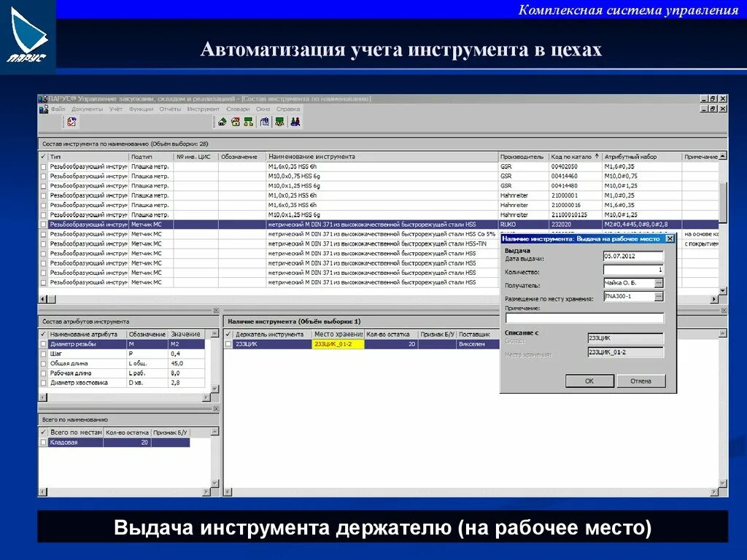Image resolution: width=747 pixels, height=560 pixels.
Task: Select the yellow 233ЦИК_01-2 storage place cell
Action: tap(338, 344)
